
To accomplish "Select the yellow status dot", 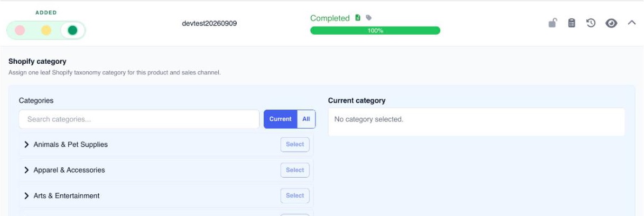I will [46, 30].
